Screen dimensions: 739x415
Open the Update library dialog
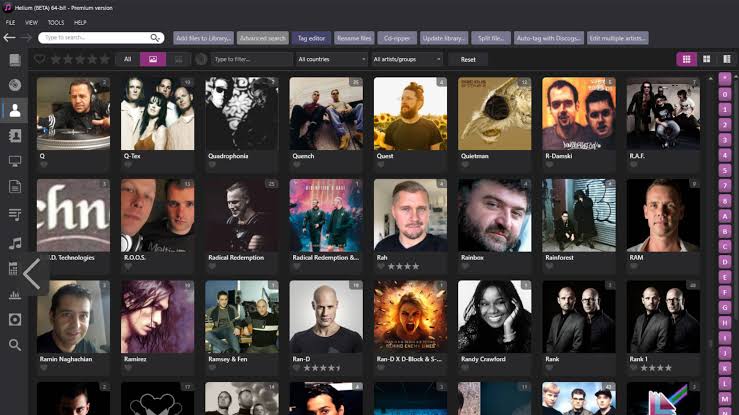(x=443, y=38)
